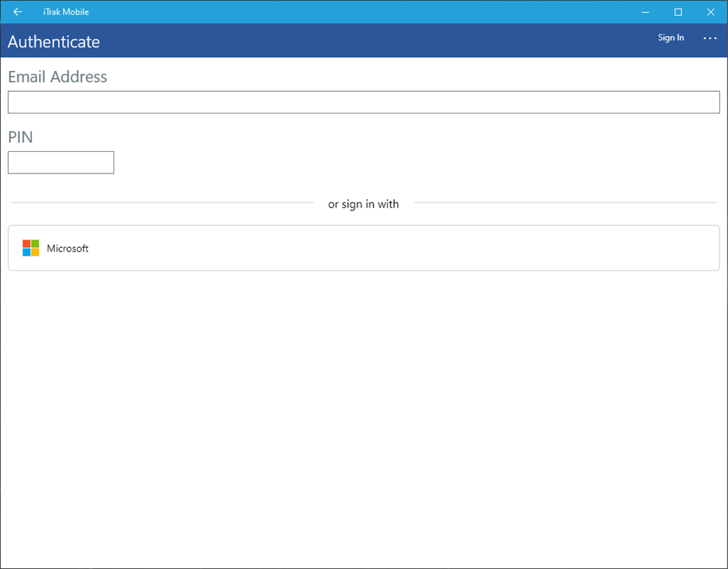Click the Email Address field label
The width and height of the screenshot is (728, 569).
coord(57,77)
